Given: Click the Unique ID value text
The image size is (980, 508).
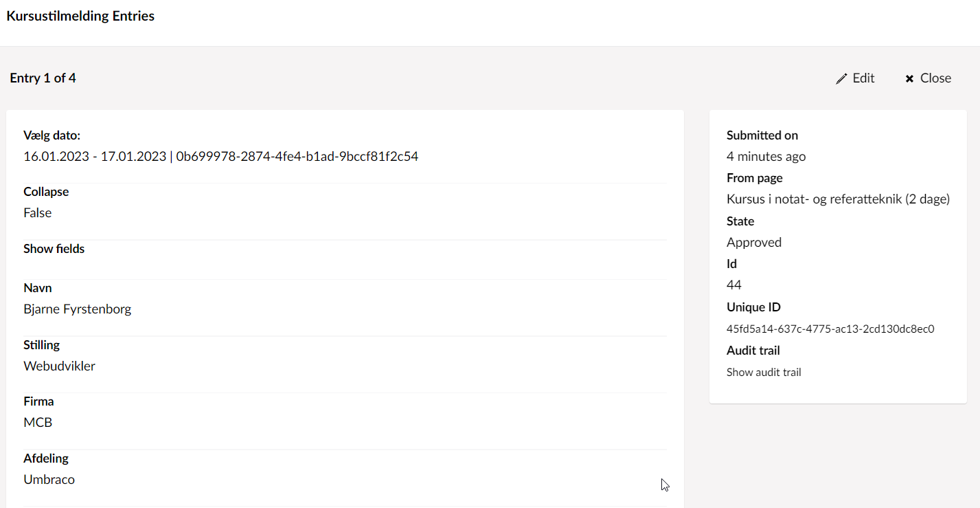Looking at the screenshot, I should click(x=831, y=329).
